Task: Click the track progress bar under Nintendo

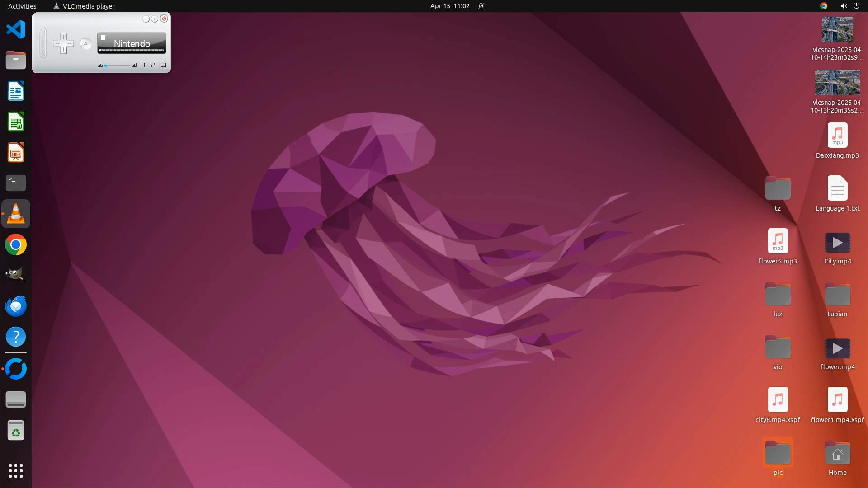Action: [x=132, y=51]
